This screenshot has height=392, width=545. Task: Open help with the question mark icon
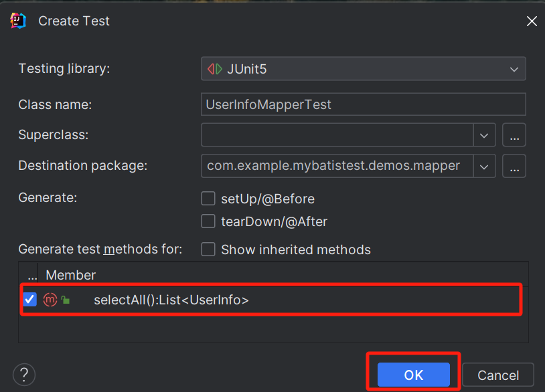24,375
